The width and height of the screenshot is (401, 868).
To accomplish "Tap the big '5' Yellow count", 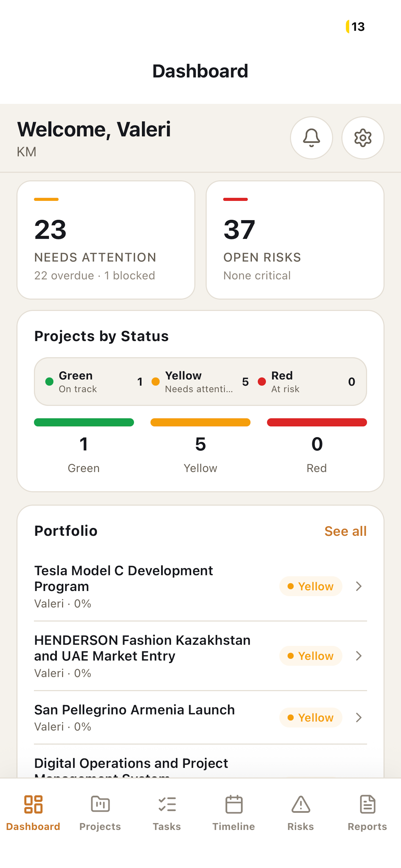I will 200,444.
